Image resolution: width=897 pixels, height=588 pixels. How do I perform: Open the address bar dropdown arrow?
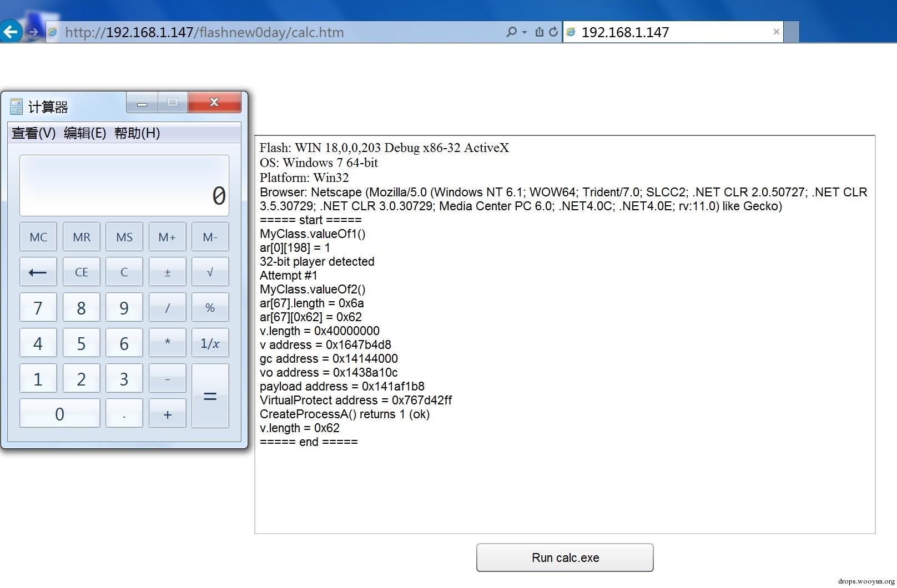(525, 32)
